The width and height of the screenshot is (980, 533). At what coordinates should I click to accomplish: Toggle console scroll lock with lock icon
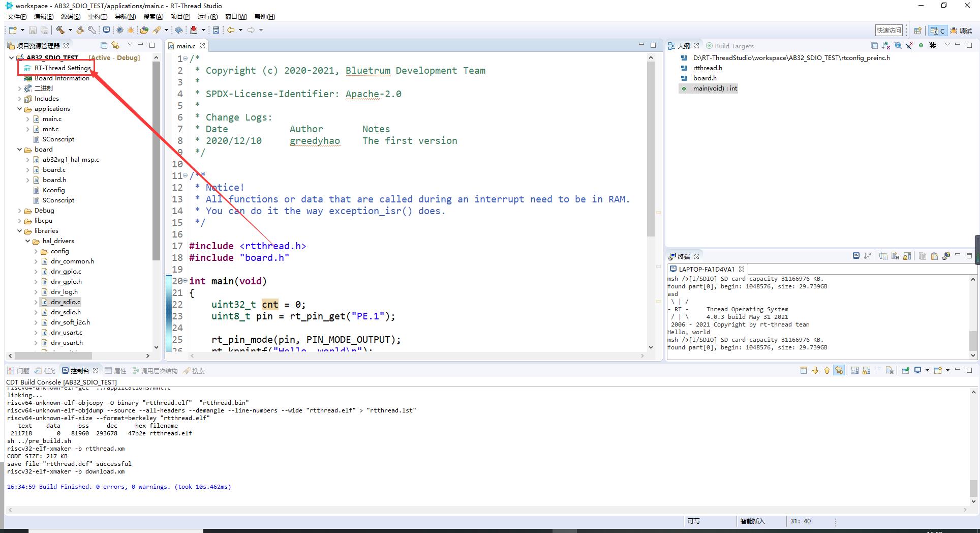[866, 370]
